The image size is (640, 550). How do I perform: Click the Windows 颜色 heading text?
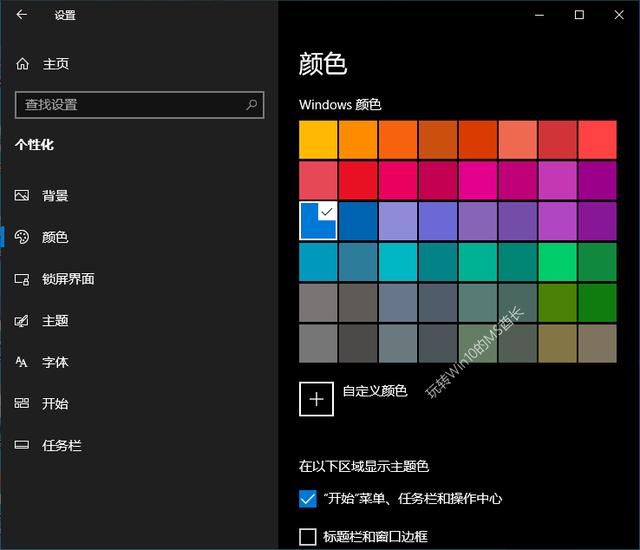pos(340,105)
